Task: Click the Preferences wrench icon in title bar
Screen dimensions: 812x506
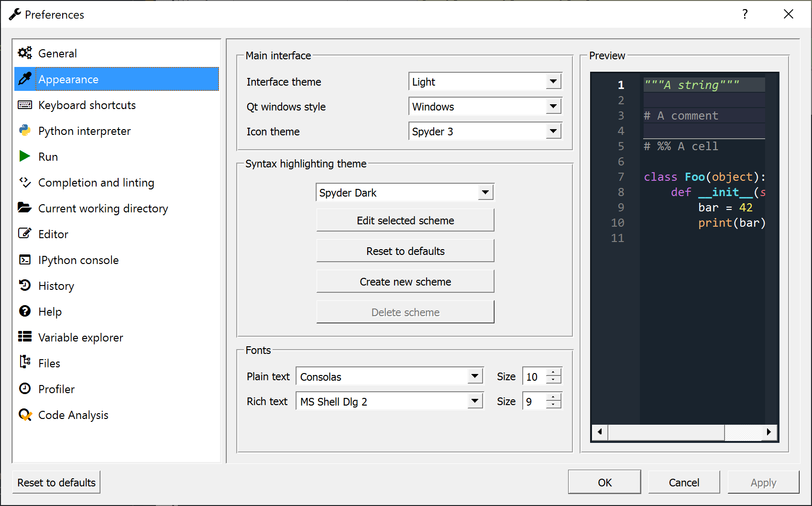Action: point(15,14)
